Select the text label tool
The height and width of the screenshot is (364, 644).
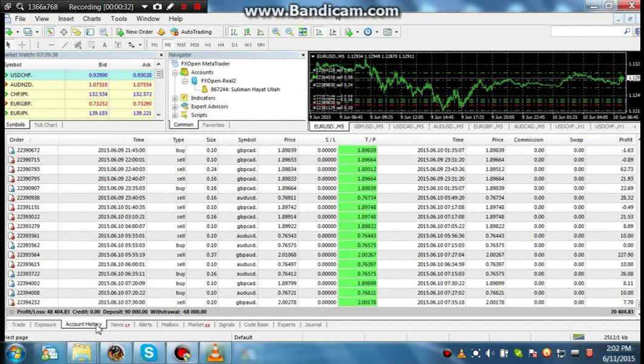coord(118,44)
